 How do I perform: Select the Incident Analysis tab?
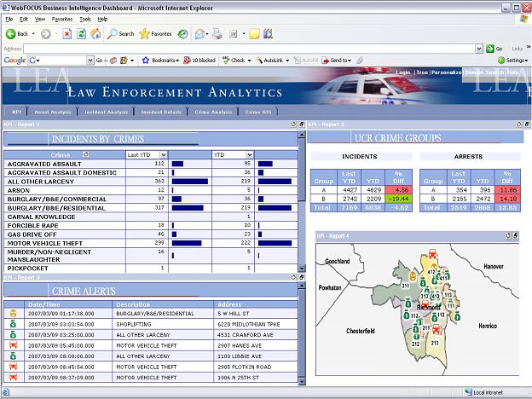tap(107, 112)
